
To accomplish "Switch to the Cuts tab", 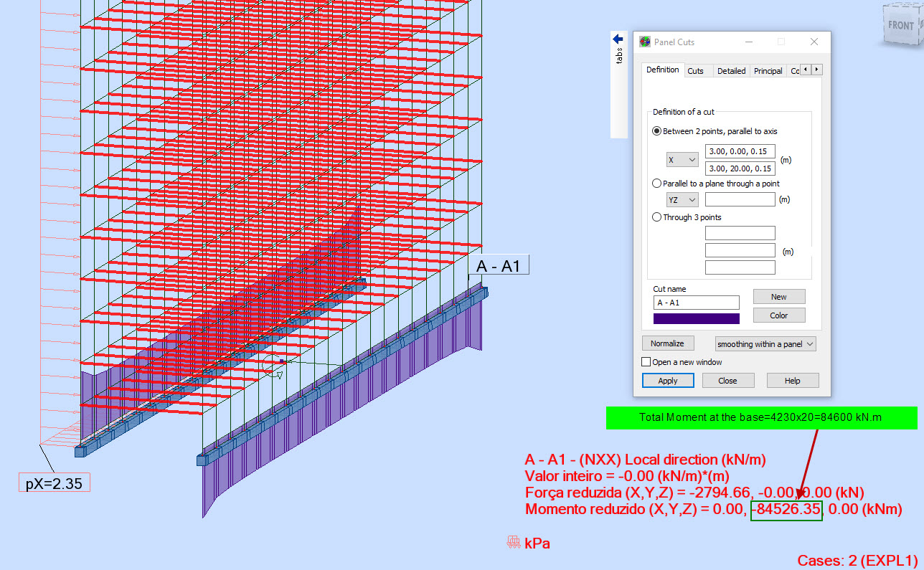I will pyautogui.click(x=697, y=70).
